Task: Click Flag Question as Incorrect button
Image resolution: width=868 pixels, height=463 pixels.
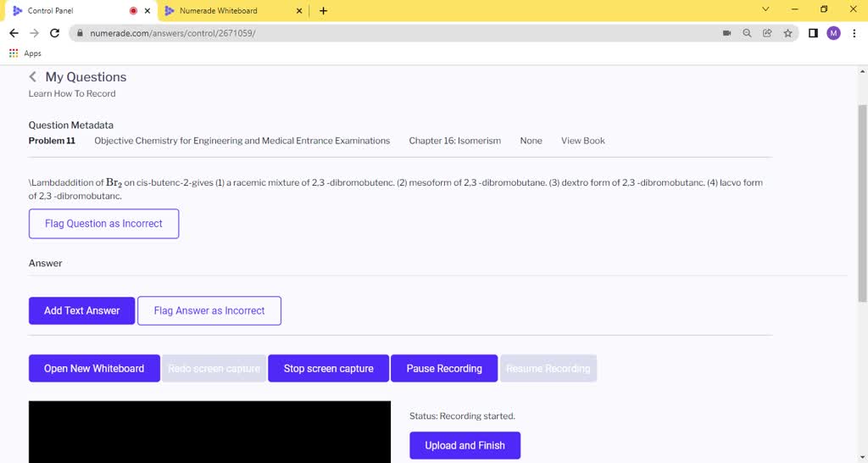Action: (103, 224)
